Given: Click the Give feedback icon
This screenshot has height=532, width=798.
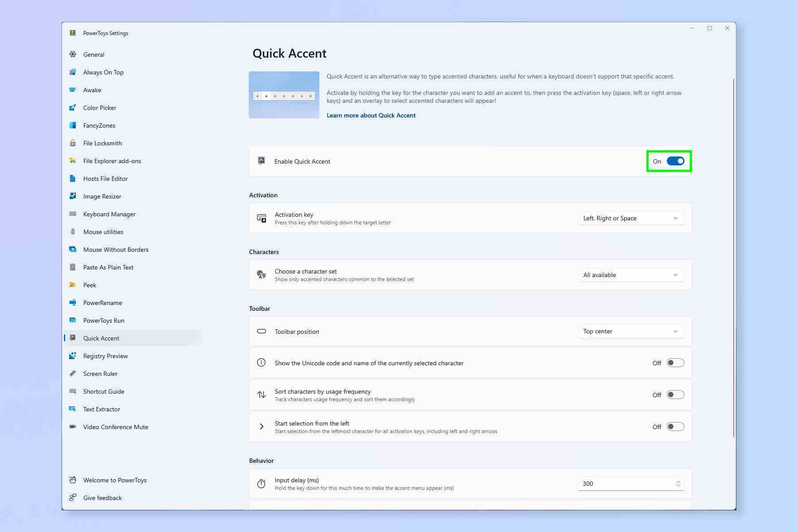Looking at the screenshot, I should 73,497.
